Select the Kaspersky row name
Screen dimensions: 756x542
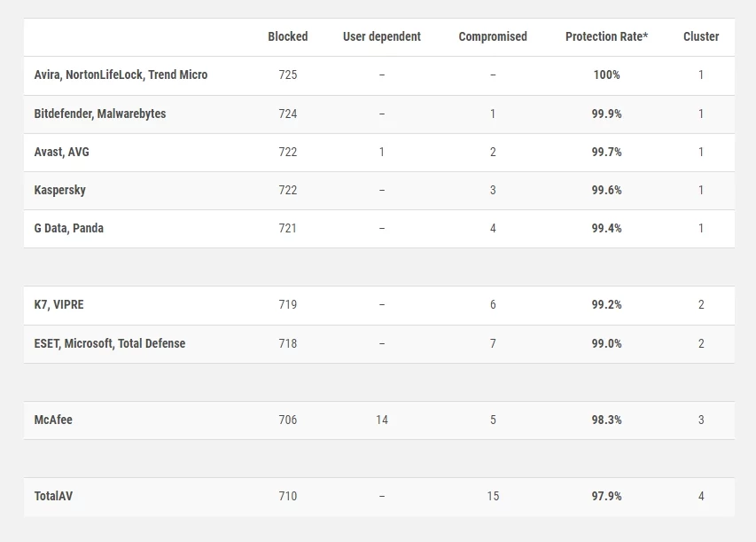click(59, 190)
